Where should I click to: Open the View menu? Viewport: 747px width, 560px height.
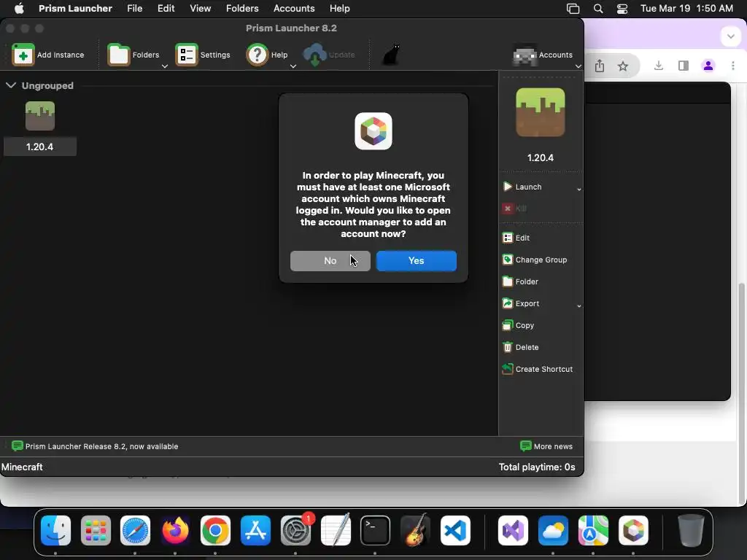coord(200,8)
